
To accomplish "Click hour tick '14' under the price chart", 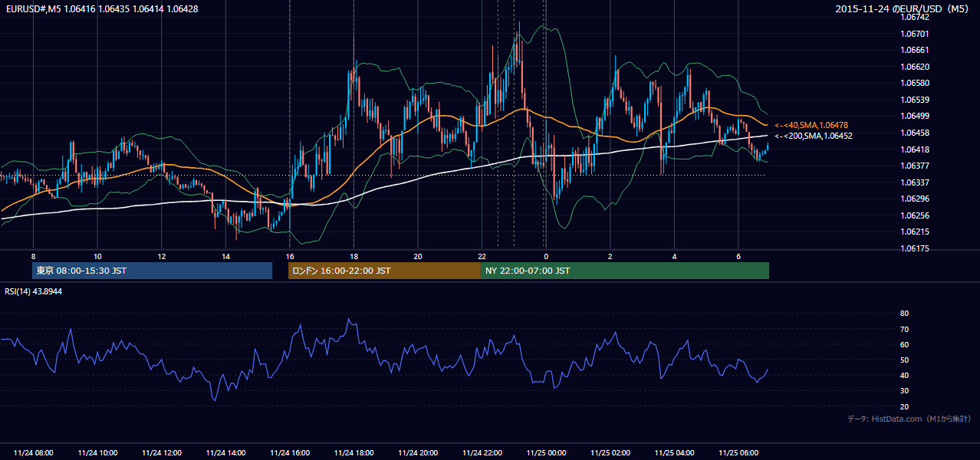I will coord(225,256).
